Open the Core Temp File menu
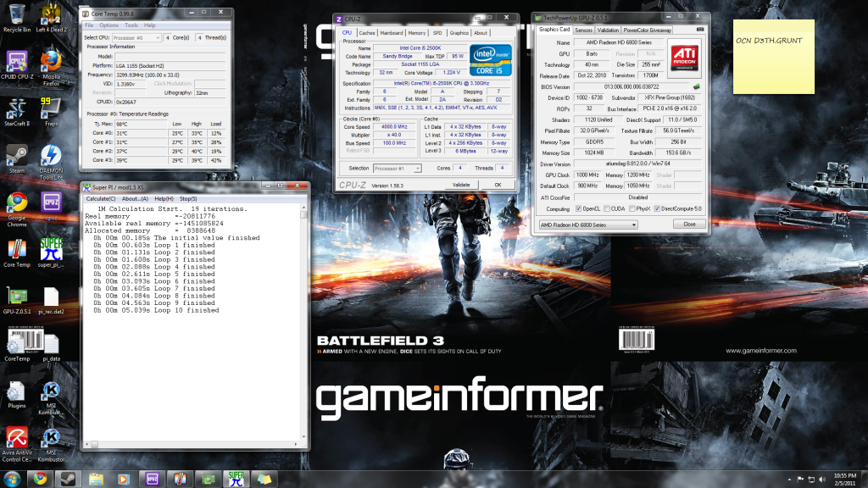868x488 pixels. tap(88, 25)
